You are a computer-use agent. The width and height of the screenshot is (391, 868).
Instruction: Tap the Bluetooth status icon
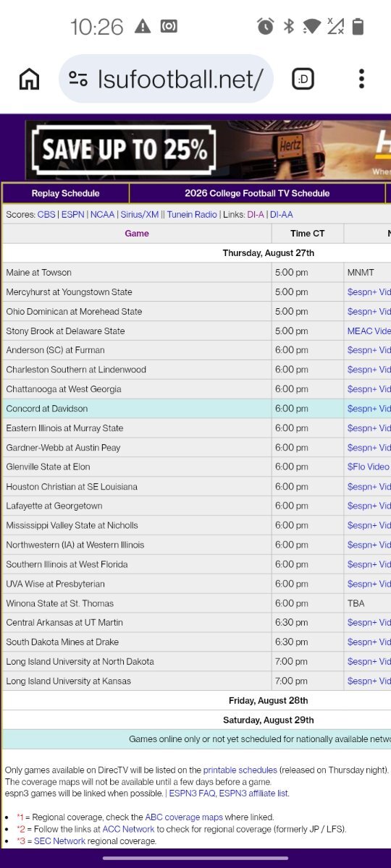click(x=289, y=27)
